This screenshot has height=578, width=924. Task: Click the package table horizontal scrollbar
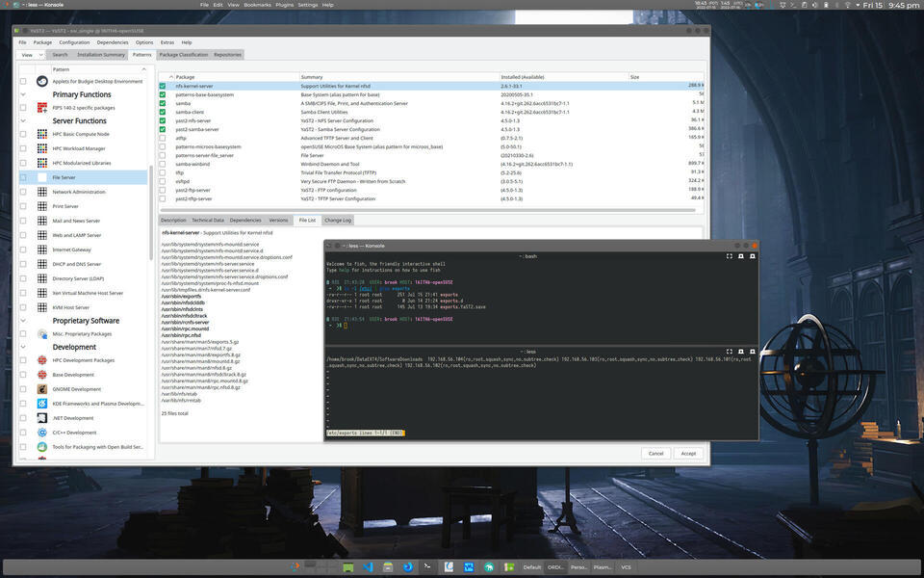427,210
